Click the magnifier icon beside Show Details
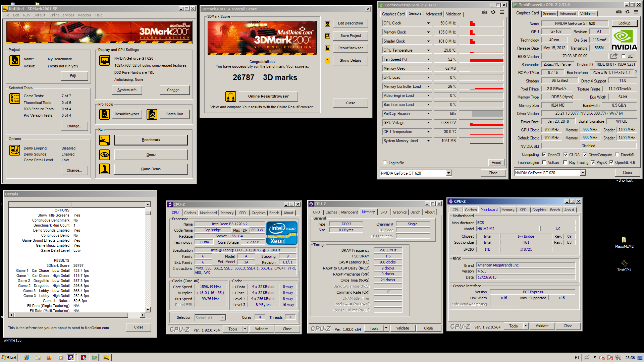Viewport: 644px width, 362px height. (x=327, y=61)
